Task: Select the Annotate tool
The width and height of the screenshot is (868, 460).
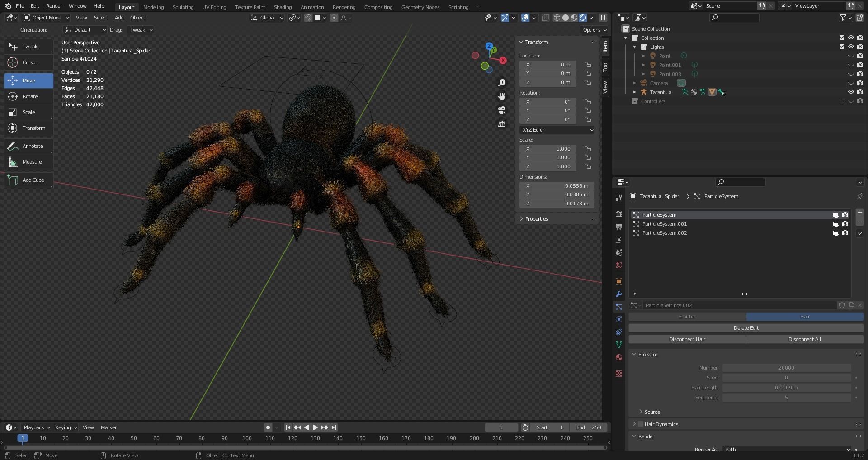Action: (x=28, y=146)
